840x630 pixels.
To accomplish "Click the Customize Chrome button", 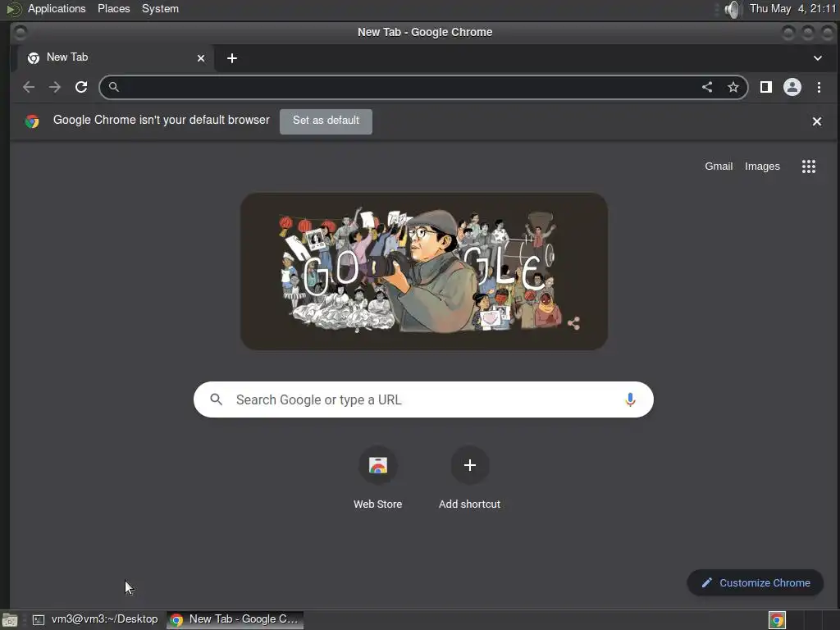I will click(756, 583).
